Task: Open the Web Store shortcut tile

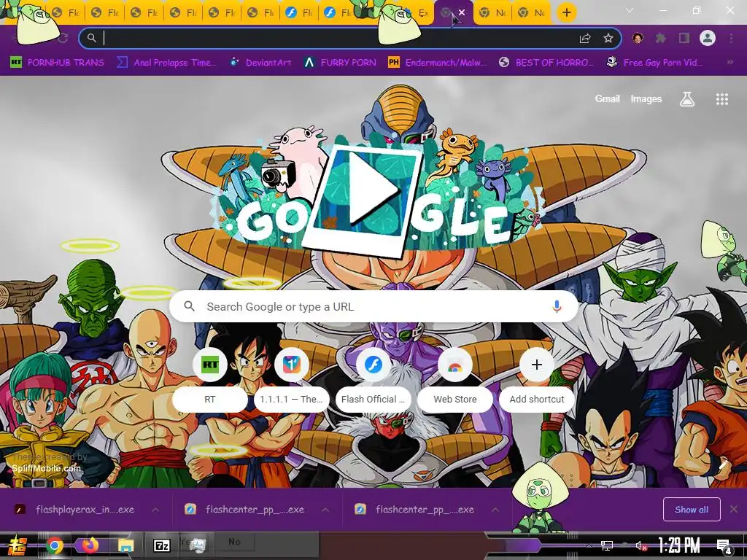Action: pos(455,381)
